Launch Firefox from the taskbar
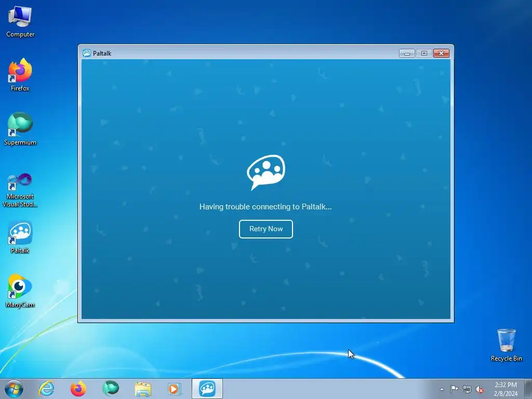 tap(78, 389)
